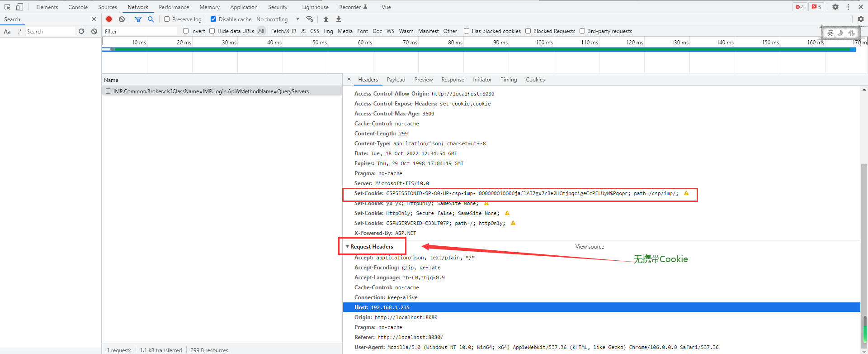Open DevTools settings gear icon
Viewport: 868px width, 354px height.
[x=835, y=7]
